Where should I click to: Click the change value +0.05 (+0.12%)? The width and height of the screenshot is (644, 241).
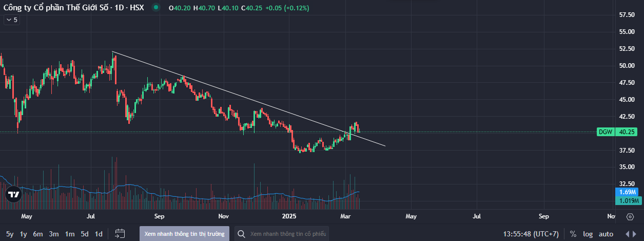coord(287,8)
